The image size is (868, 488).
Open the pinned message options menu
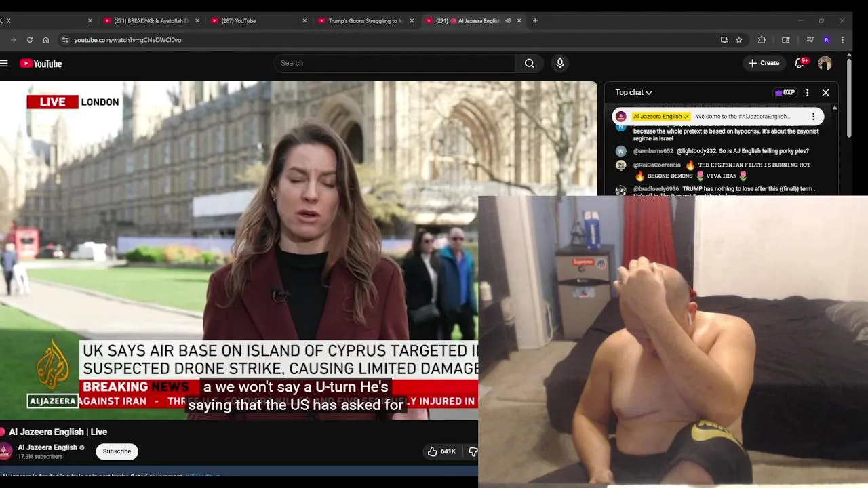(x=813, y=117)
